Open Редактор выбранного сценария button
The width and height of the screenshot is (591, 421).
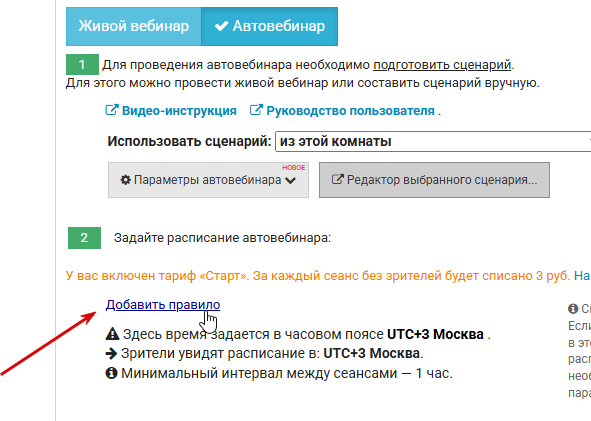click(434, 180)
